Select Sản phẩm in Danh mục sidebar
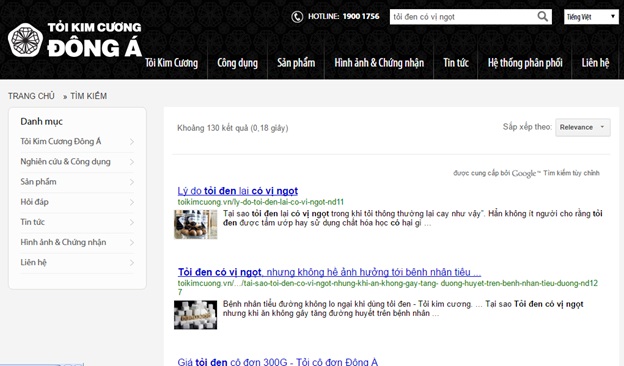This screenshot has width=624, height=366. tap(38, 182)
